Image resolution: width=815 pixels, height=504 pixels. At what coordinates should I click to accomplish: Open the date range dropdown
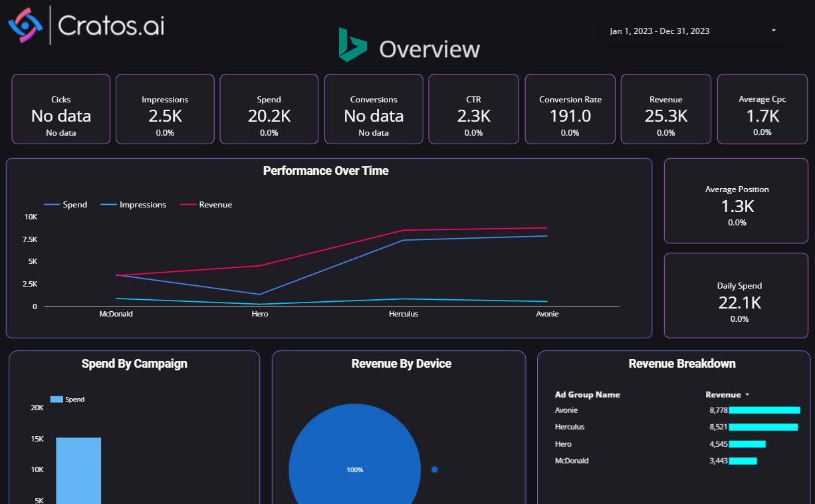693,31
